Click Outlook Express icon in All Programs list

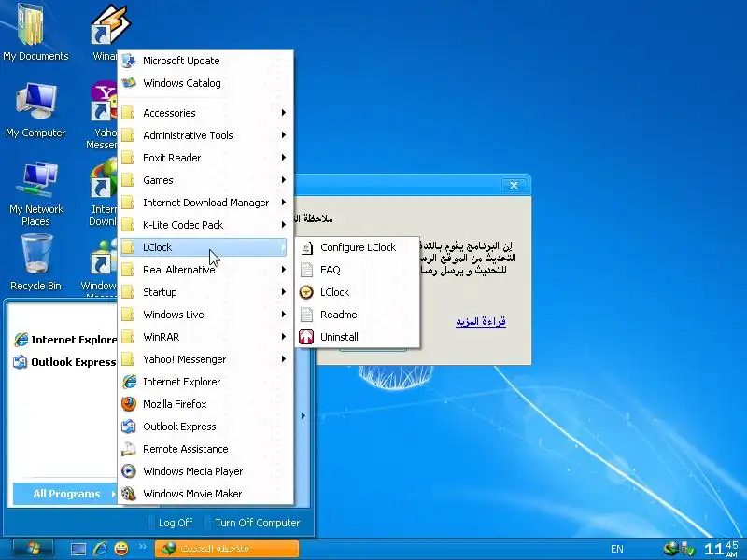click(x=128, y=427)
